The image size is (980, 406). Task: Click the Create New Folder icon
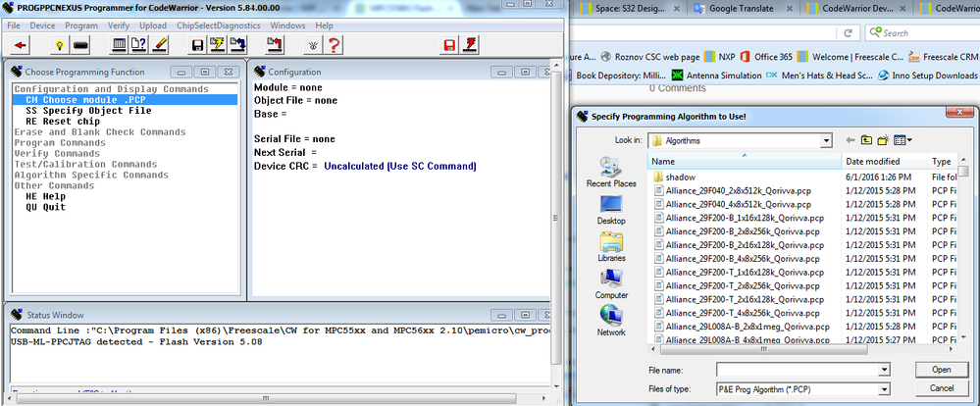coord(883,140)
